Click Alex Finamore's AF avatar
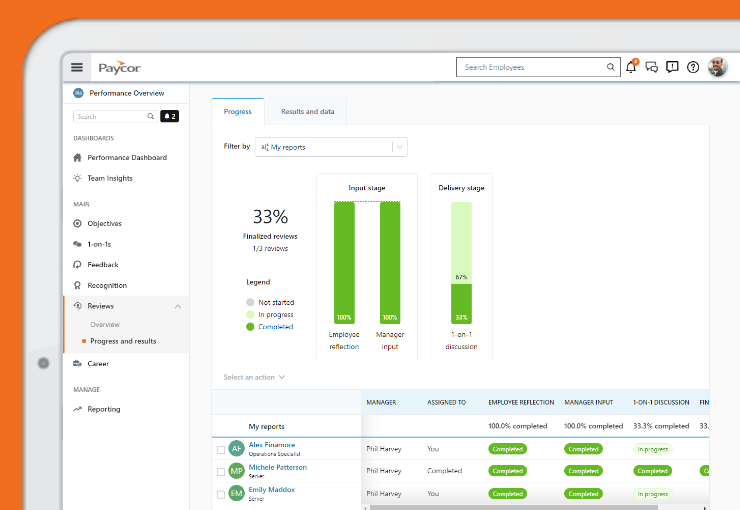 tap(236, 448)
